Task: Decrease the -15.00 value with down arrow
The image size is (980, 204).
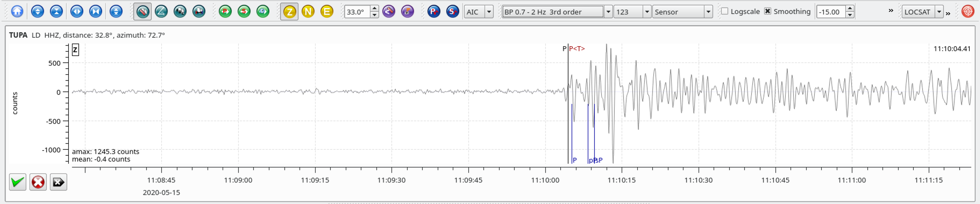Action: [x=850, y=15]
